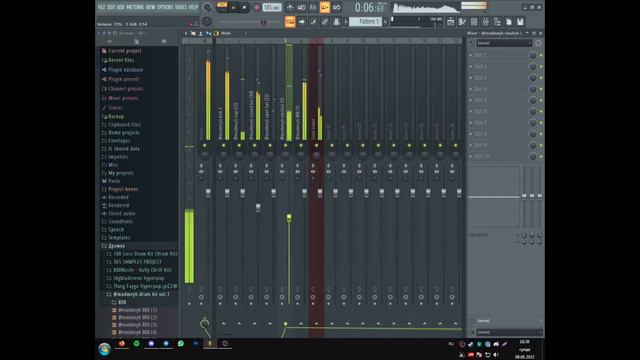Open the Pattern 1 selector dropdown
Screen dimensions: 640x360
click(x=366, y=22)
